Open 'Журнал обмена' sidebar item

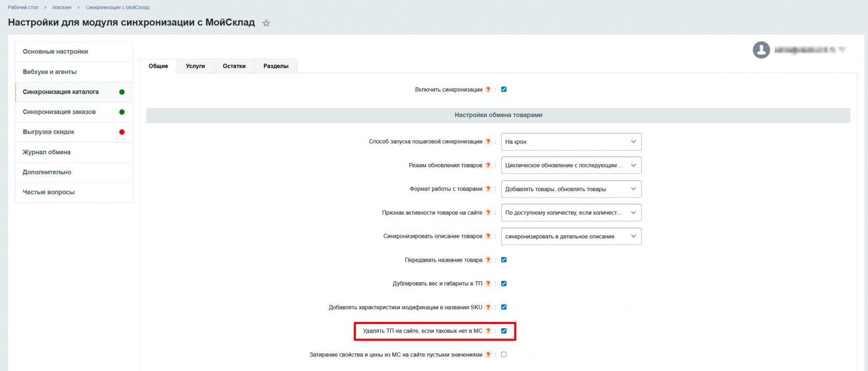74,152
